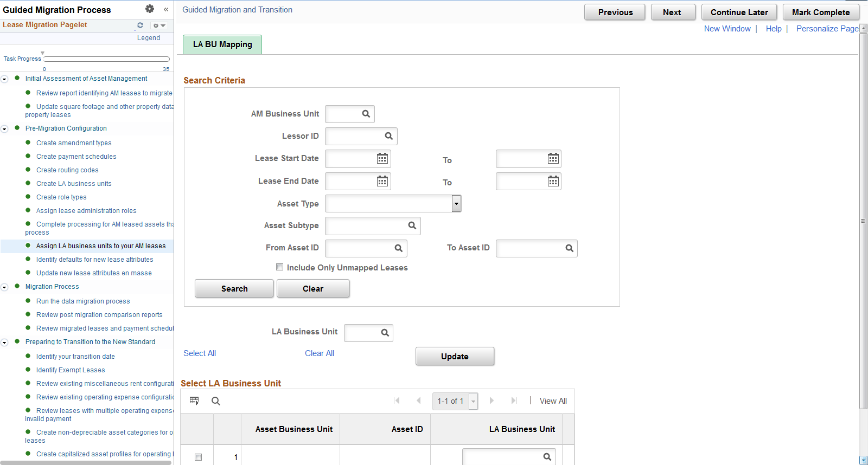Open the grid find magnifier icon
Screen dimensions: 868x465
[x=216, y=401]
